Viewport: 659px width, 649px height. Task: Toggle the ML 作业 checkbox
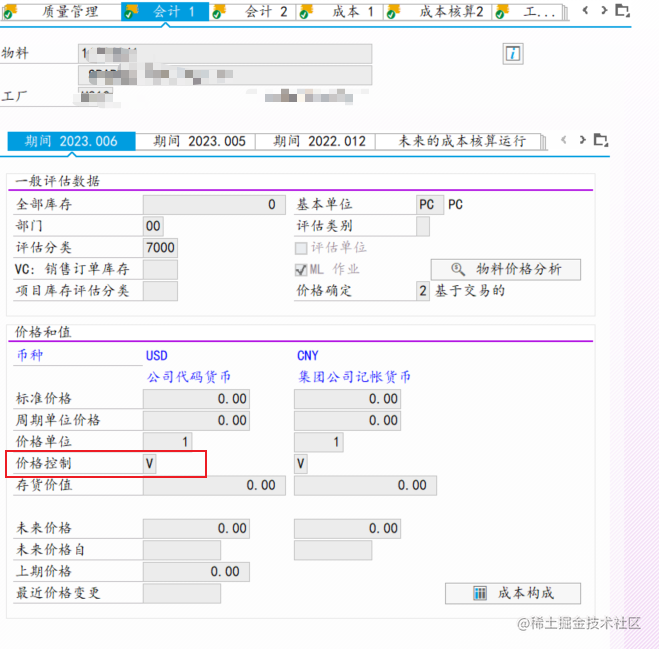coord(301,269)
